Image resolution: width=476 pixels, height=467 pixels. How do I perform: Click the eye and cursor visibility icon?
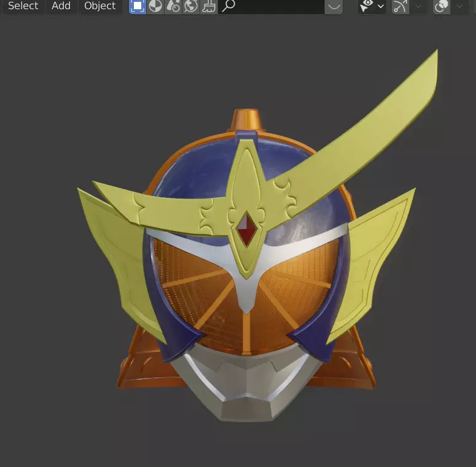click(367, 6)
